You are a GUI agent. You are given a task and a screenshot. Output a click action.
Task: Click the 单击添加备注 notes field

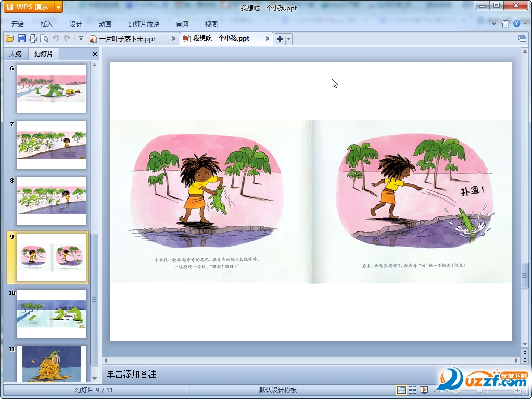tap(132, 374)
